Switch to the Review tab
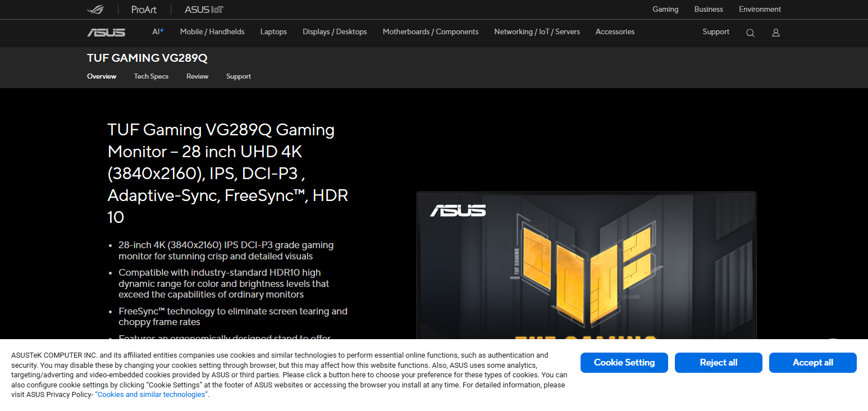This screenshot has width=868, height=411. tap(197, 76)
